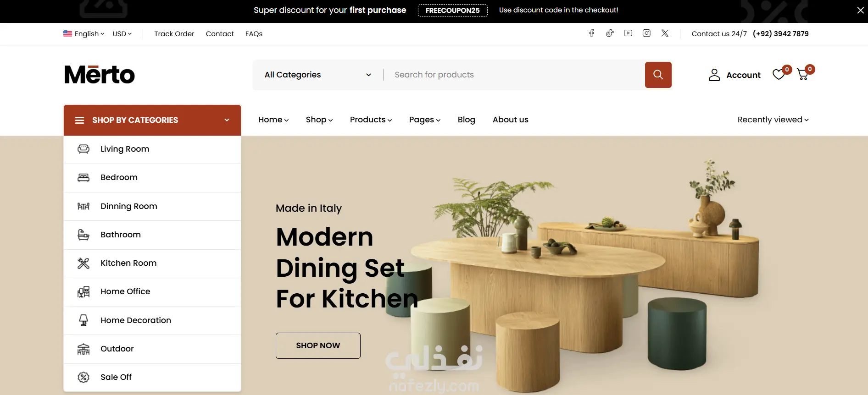The width and height of the screenshot is (868, 395).
Task: Open the X (Twitter) social icon
Action: (x=665, y=33)
